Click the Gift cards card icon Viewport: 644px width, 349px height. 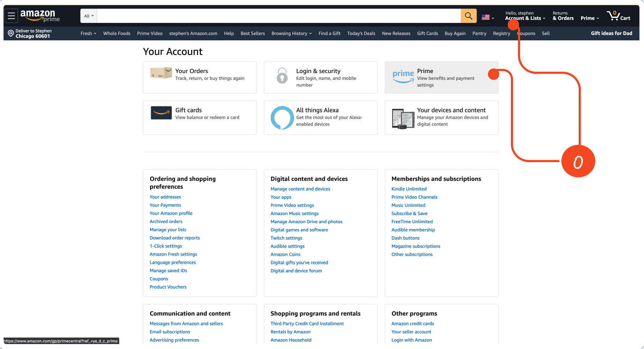tap(161, 113)
